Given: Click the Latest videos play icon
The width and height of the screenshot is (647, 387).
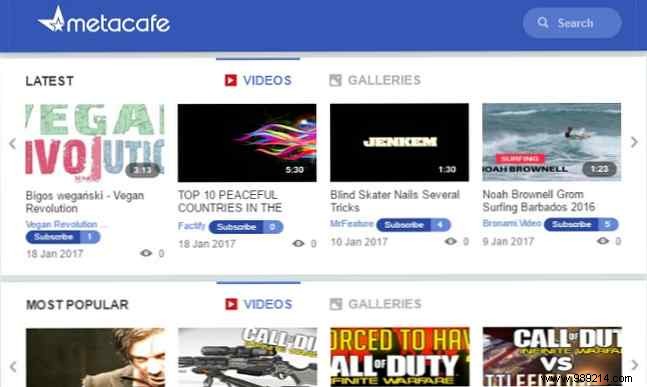Looking at the screenshot, I should (231, 80).
